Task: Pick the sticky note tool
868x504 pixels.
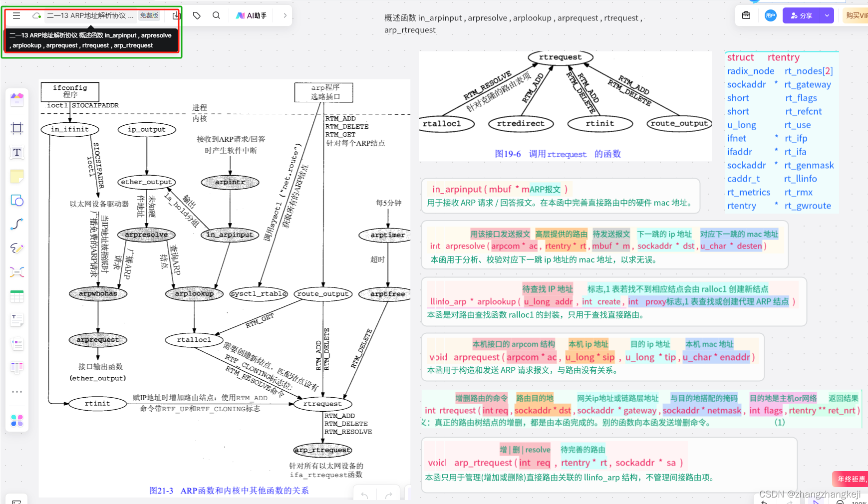Action: (x=17, y=176)
